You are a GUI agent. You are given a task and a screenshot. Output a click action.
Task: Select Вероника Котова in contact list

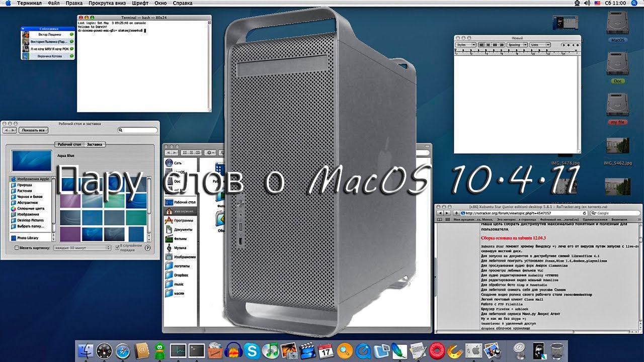coord(48,56)
